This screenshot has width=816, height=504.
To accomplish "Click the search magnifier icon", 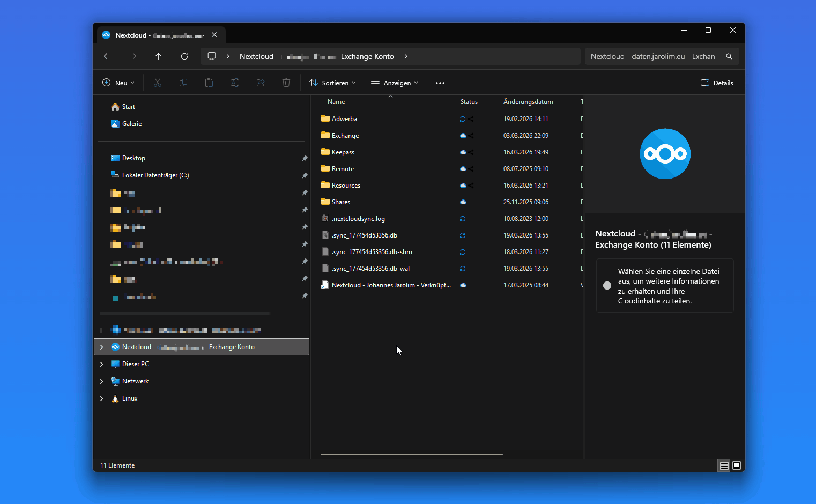I will coord(729,56).
